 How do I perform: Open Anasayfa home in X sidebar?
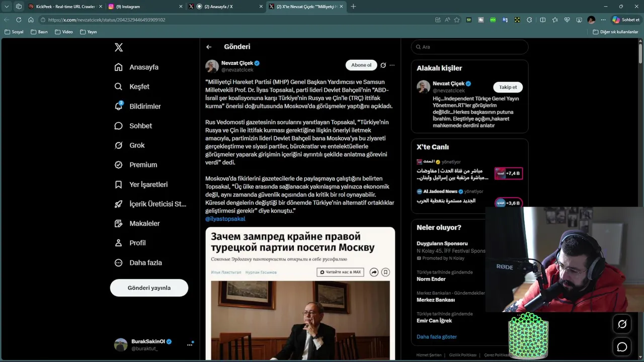[x=136, y=67]
